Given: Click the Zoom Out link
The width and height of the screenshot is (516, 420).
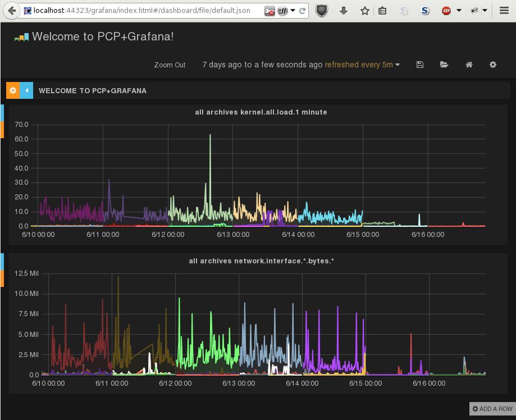Looking at the screenshot, I should [170, 65].
